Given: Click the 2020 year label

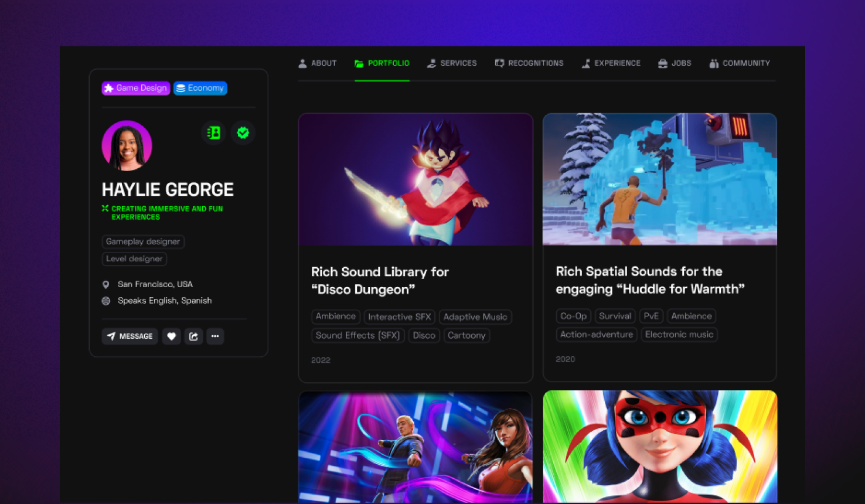Looking at the screenshot, I should pyautogui.click(x=566, y=359).
